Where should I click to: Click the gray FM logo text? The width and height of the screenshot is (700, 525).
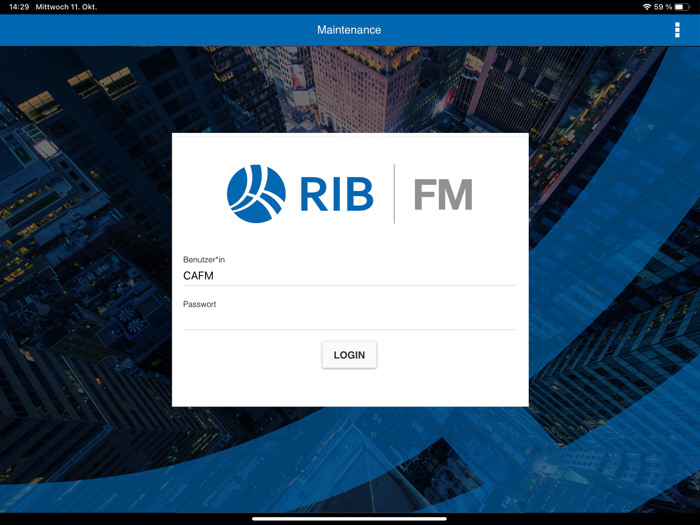click(x=443, y=194)
